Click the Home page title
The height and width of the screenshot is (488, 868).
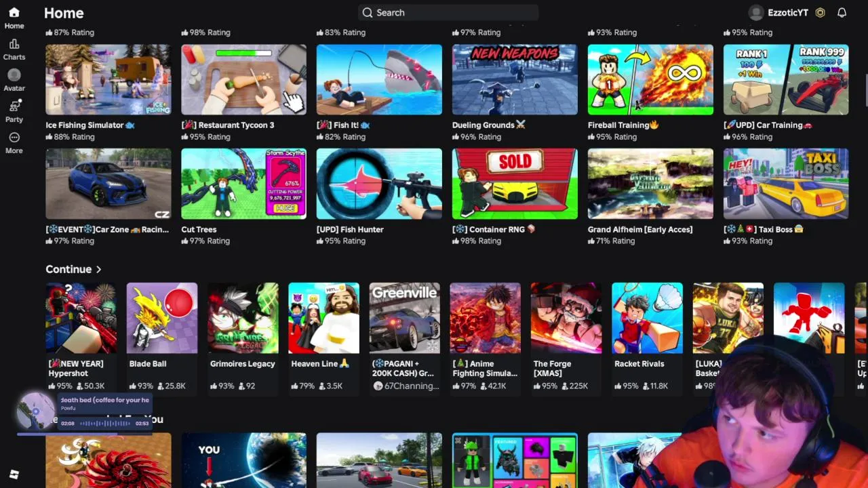[x=64, y=13]
